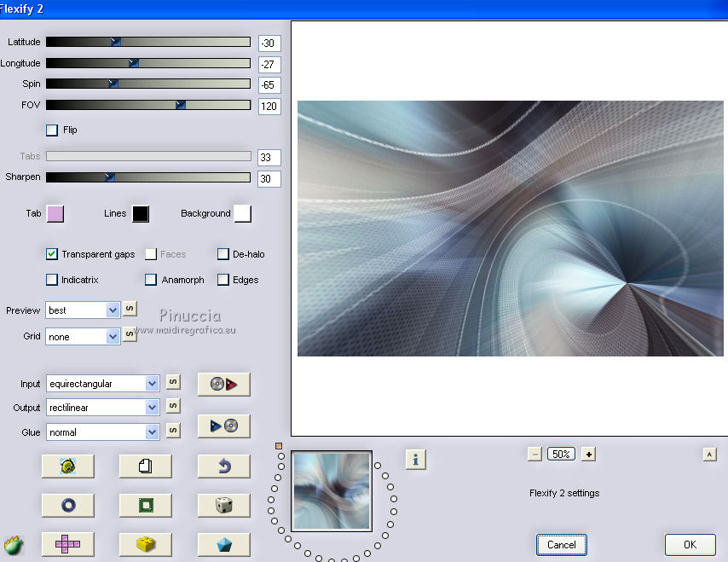Click the pink Tab color swatch
The image size is (728, 562).
pyautogui.click(x=55, y=214)
